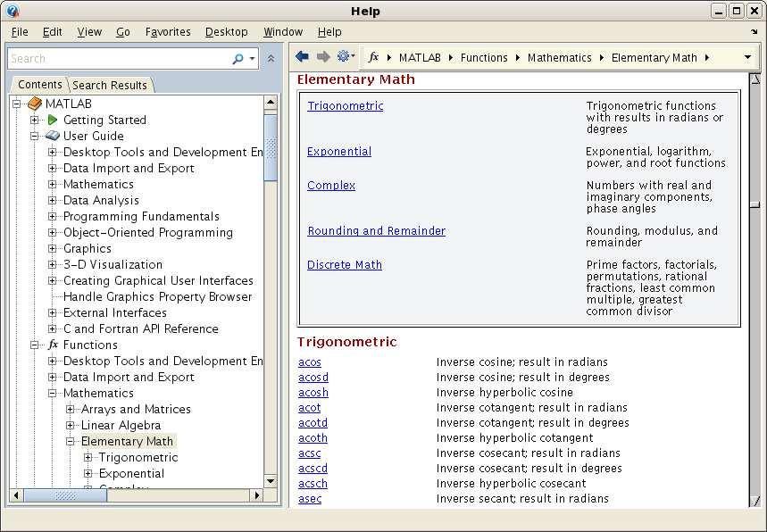Open the acos function link
767x532 pixels.
[310, 362]
